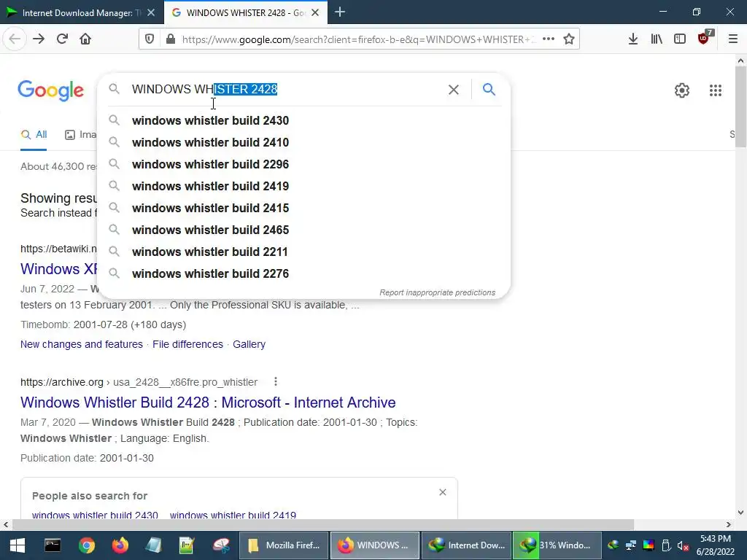This screenshot has height=560, width=747.
Task: Click the horizontal page scrollbar
Action: [322, 524]
